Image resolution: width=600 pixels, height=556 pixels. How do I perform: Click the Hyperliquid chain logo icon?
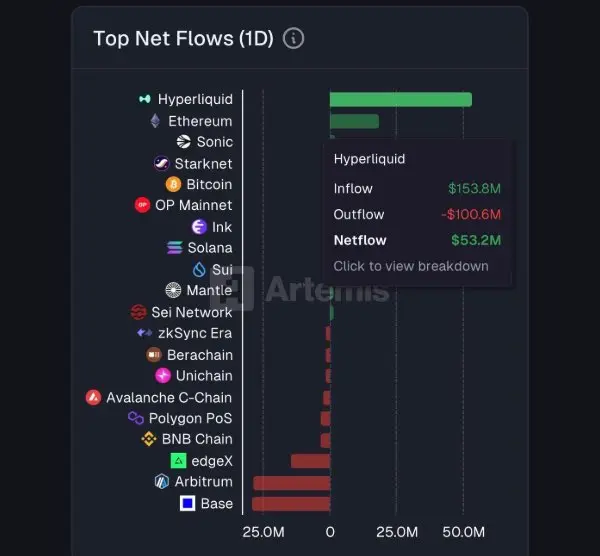click(145, 99)
